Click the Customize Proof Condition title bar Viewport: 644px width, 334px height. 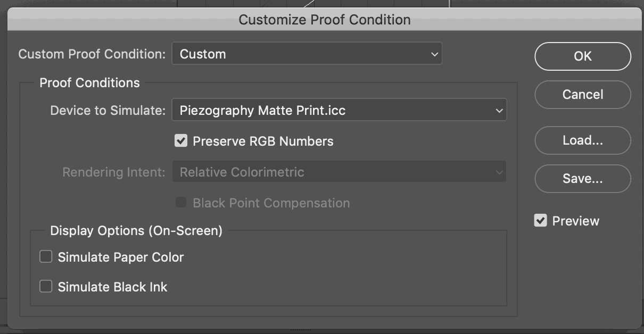(324, 20)
